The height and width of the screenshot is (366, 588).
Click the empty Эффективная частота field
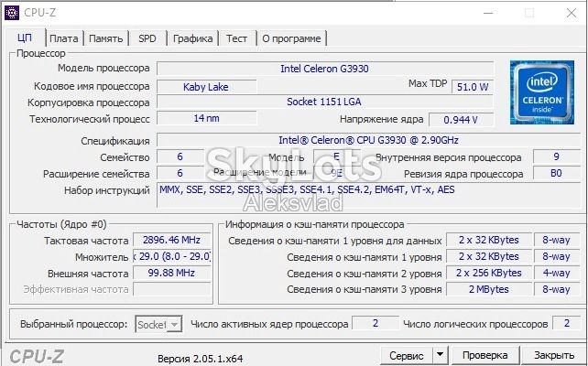[x=172, y=289]
